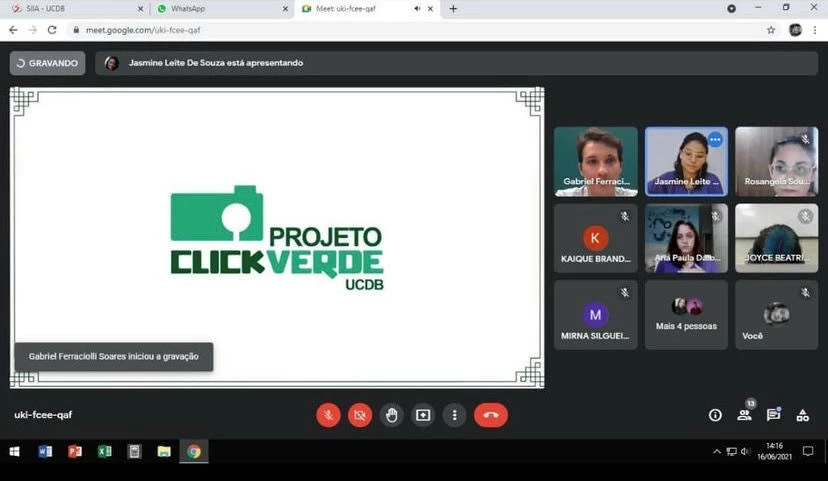
Task: Open Excel from the Windows taskbar
Action: [104, 452]
